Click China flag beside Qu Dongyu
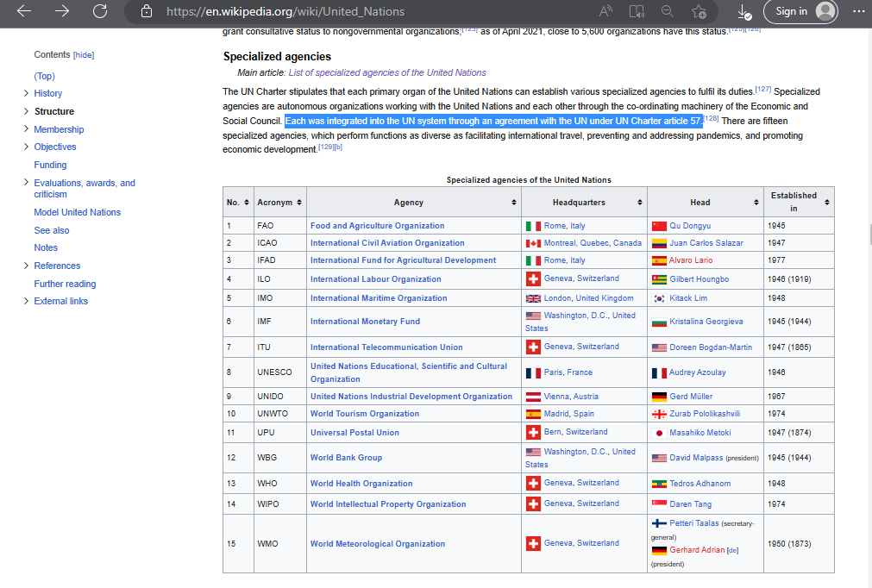Screen dimensions: 872x588 pyautogui.click(x=659, y=226)
